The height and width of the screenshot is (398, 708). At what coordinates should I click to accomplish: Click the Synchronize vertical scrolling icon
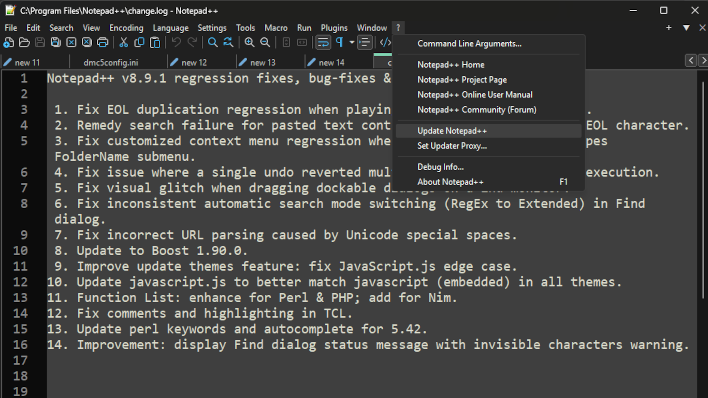point(286,42)
